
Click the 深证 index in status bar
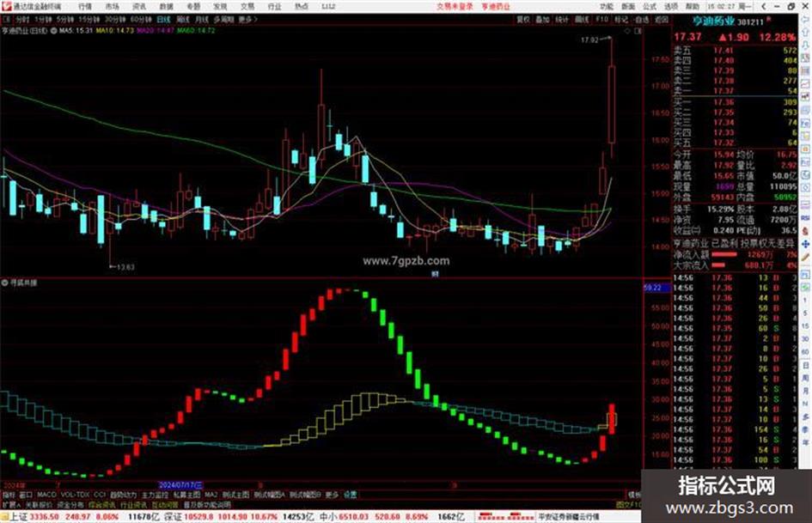[x=172, y=517]
